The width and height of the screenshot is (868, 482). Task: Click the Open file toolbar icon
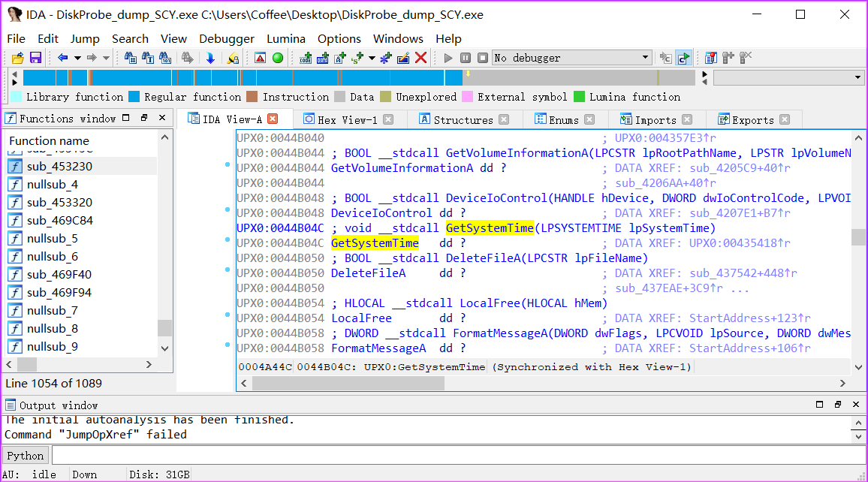[18, 58]
